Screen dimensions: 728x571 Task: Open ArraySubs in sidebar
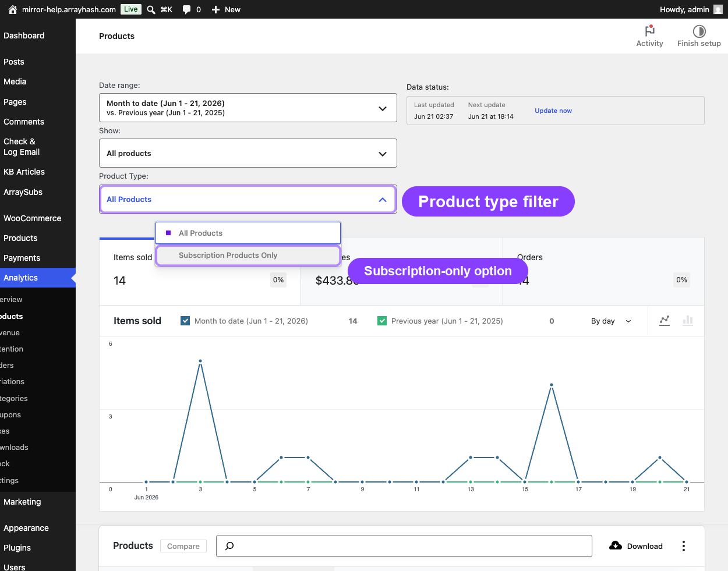point(23,192)
